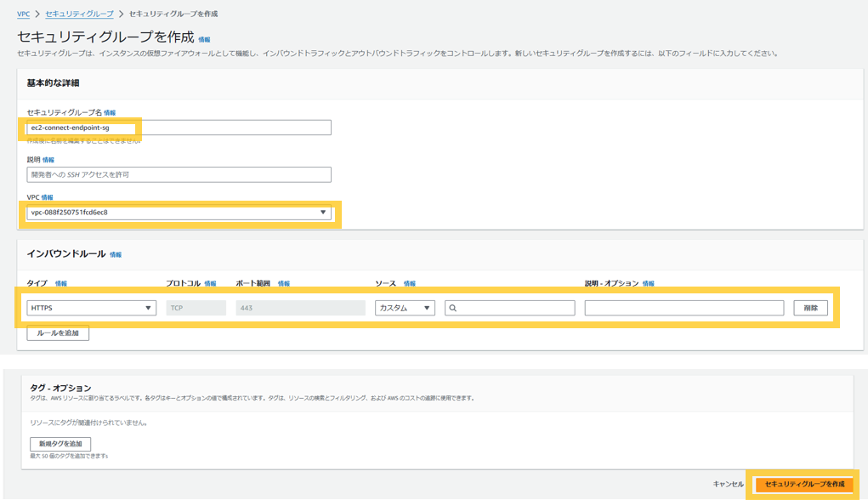Click the security group name input field

(179, 128)
